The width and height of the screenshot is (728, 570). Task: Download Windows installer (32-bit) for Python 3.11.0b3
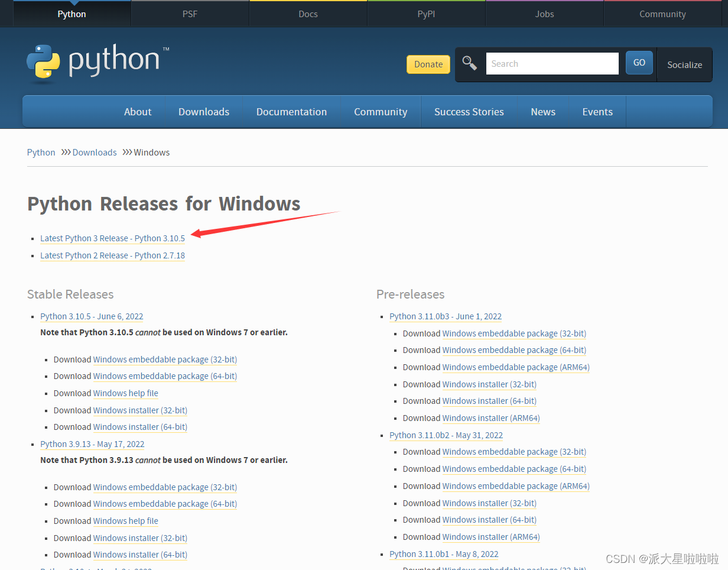489,384
